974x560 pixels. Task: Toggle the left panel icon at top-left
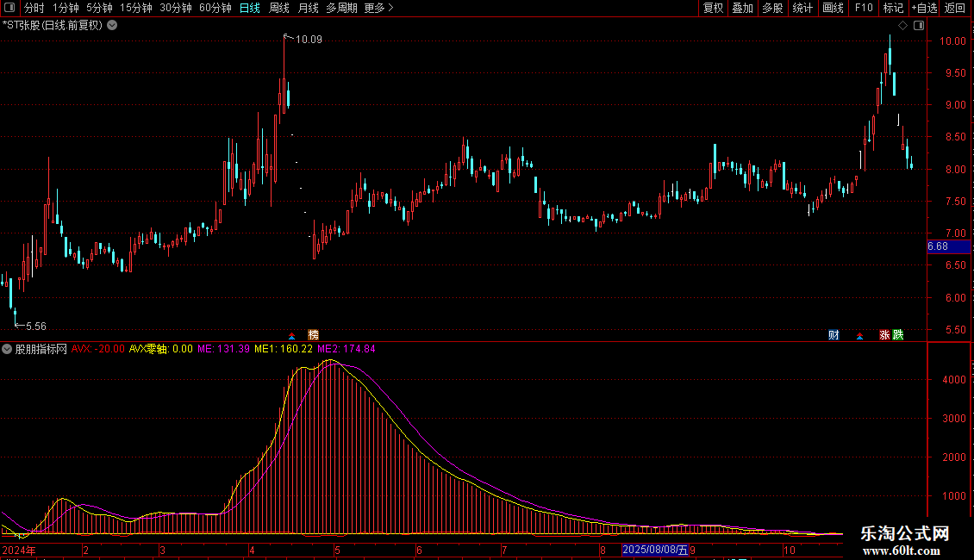(x=9, y=8)
